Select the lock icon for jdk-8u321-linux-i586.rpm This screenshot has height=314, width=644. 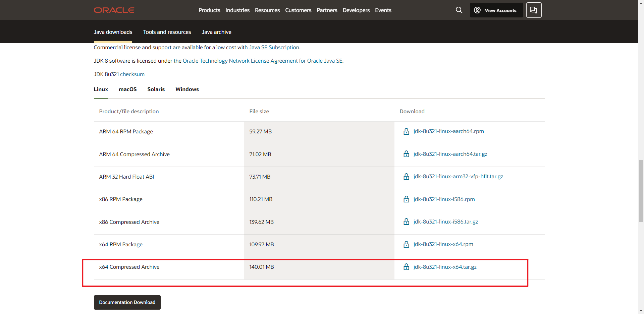click(x=406, y=199)
